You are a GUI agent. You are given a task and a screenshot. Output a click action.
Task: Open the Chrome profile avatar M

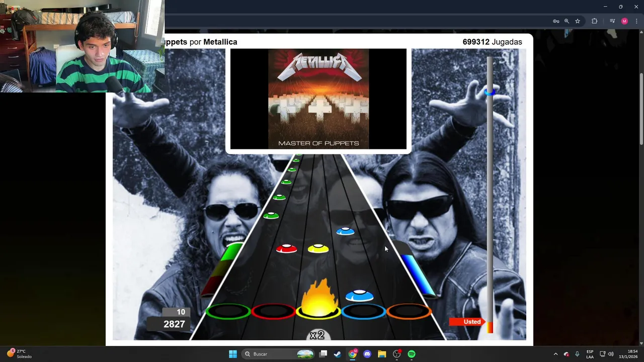[624, 21]
